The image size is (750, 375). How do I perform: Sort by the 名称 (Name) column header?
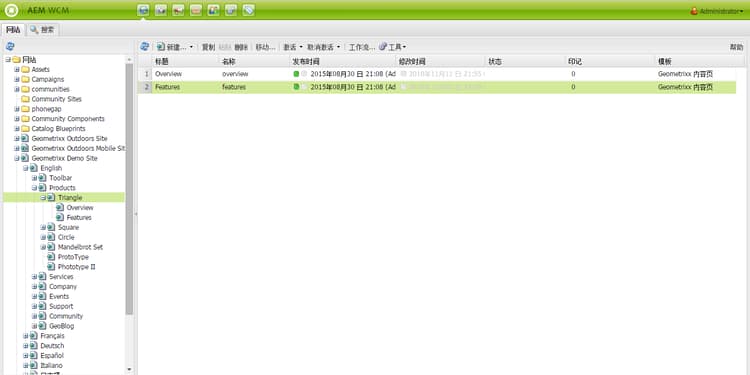coord(254,61)
